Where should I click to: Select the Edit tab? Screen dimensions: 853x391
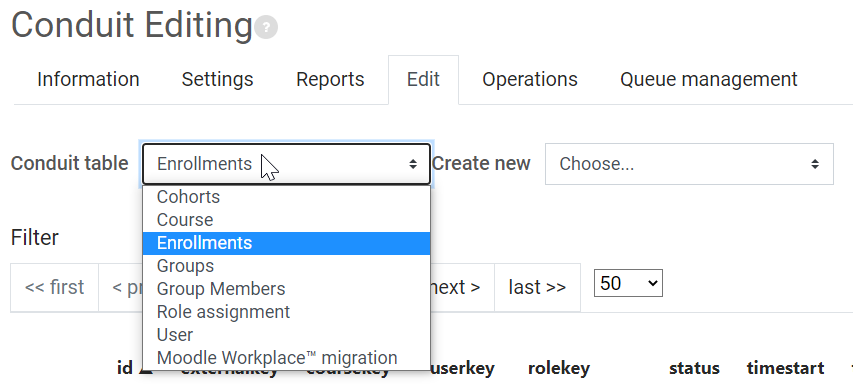tap(423, 79)
